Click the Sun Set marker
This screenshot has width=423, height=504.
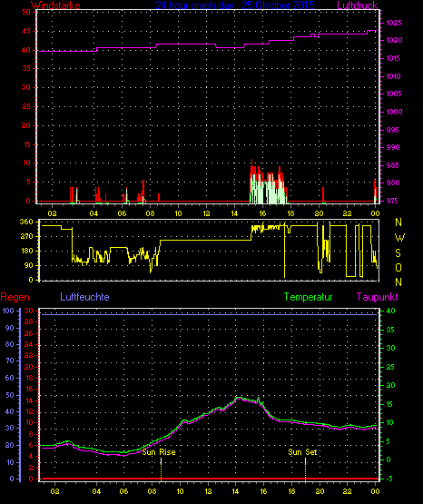click(302, 452)
